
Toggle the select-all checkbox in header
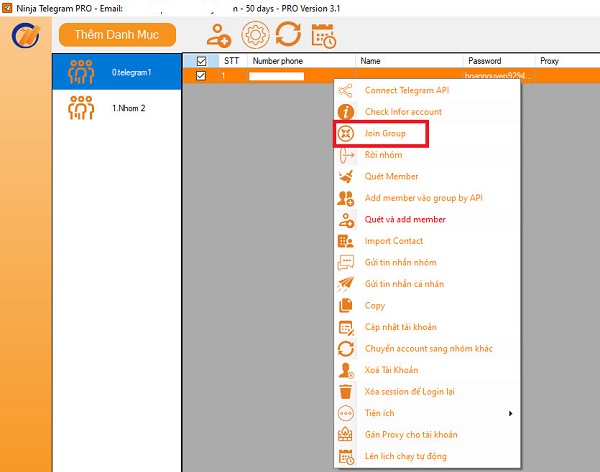tap(201, 61)
